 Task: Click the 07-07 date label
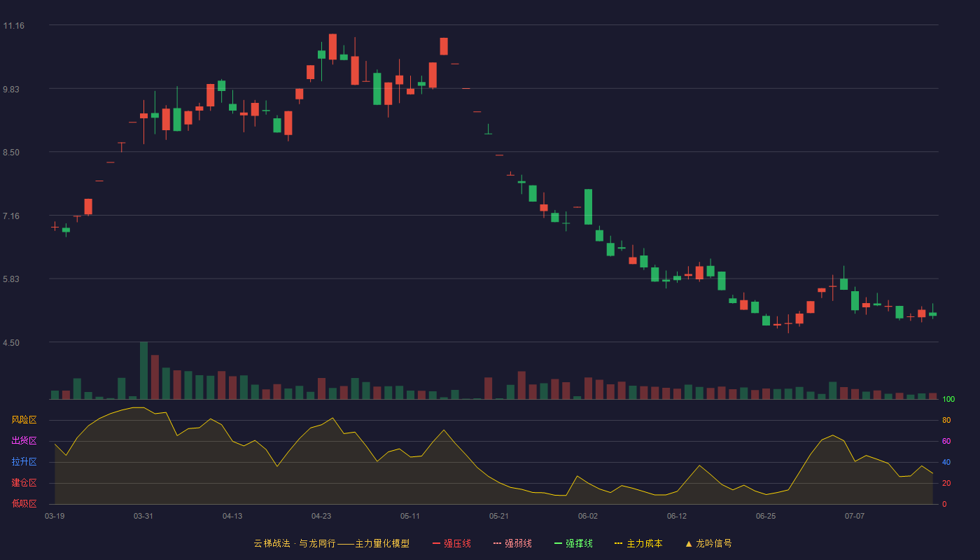click(855, 516)
